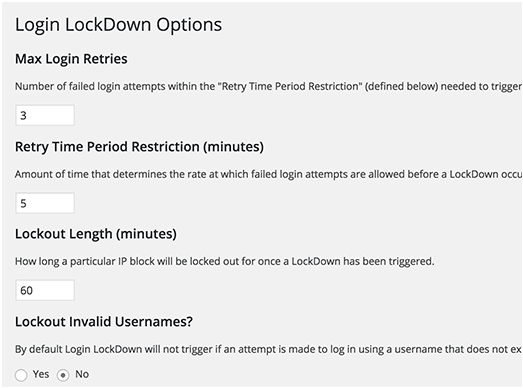Image resolution: width=523 pixels, height=389 pixels.
Task: Click the Lockout Length (minutes) heading
Action: pos(96,234)
